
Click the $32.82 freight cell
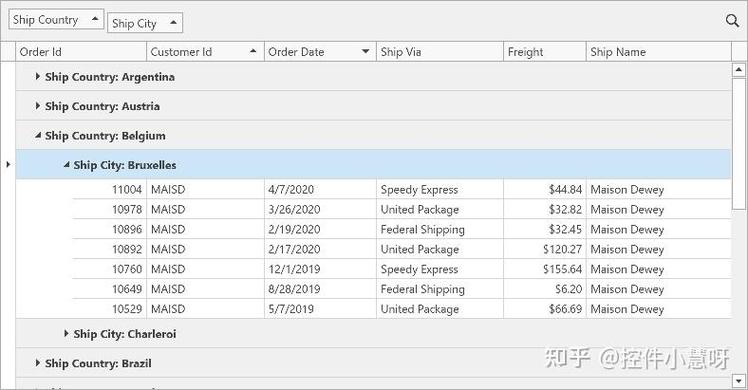[545, 209]
